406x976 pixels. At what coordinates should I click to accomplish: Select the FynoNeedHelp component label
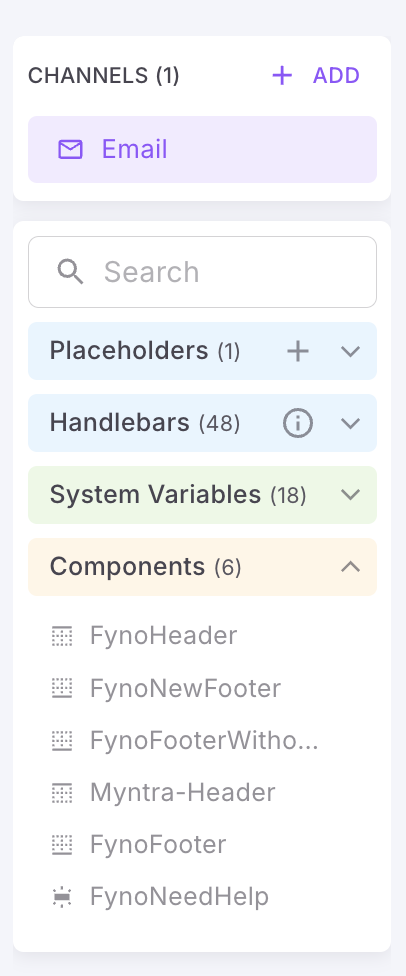(x=179, y=897)
